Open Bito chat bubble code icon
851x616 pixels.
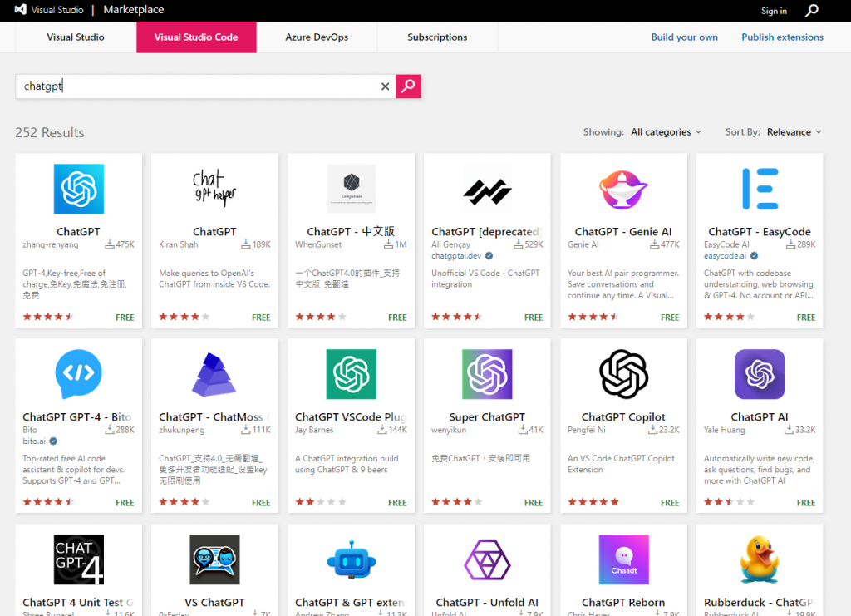tap(79, 374)
